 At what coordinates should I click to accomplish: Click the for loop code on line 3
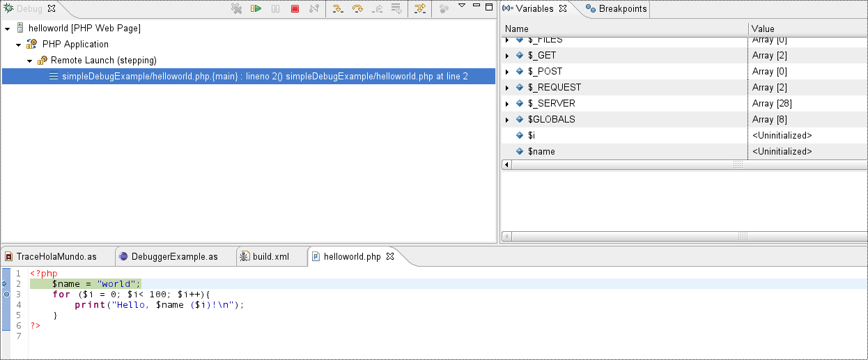pos(131,295)
